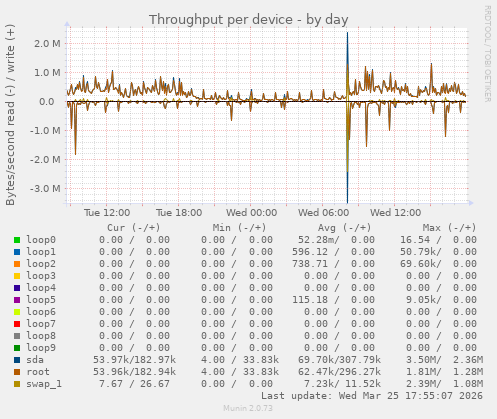Click the loop7 red color swatch

tap(17, 324)
